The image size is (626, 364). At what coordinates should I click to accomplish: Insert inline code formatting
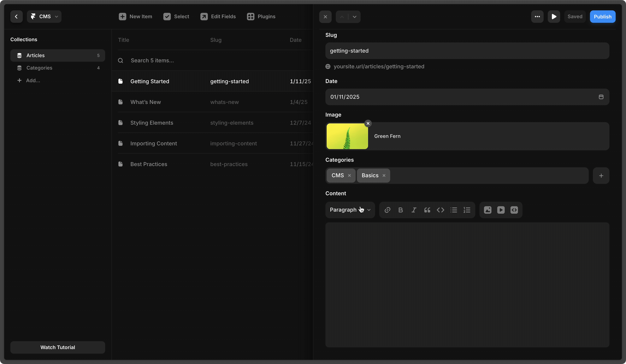coord(441,210)
